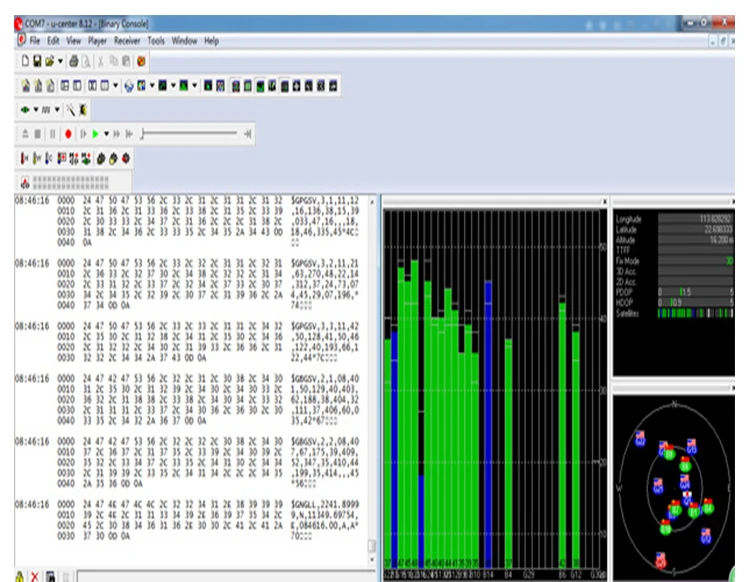The width and height of the screenshot is (749, 582).
Task: Click the $GBGSV,2,1,08,40 console text
Action: [x=325, y=379]
